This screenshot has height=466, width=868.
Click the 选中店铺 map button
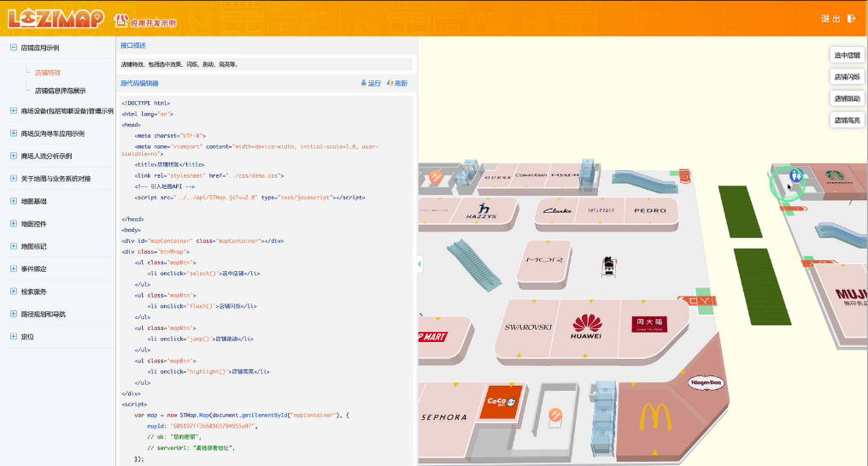tap(847, 55)
